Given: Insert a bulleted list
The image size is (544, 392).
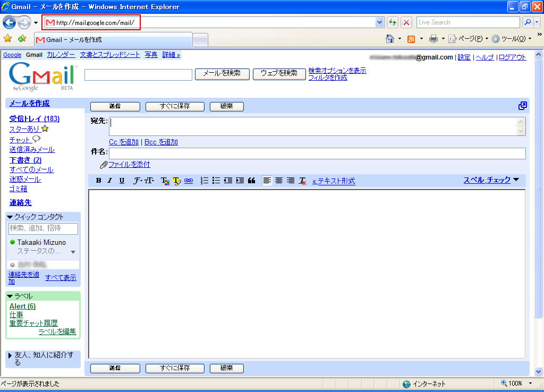Looking at the screenshot, I should tap(216, 181).
